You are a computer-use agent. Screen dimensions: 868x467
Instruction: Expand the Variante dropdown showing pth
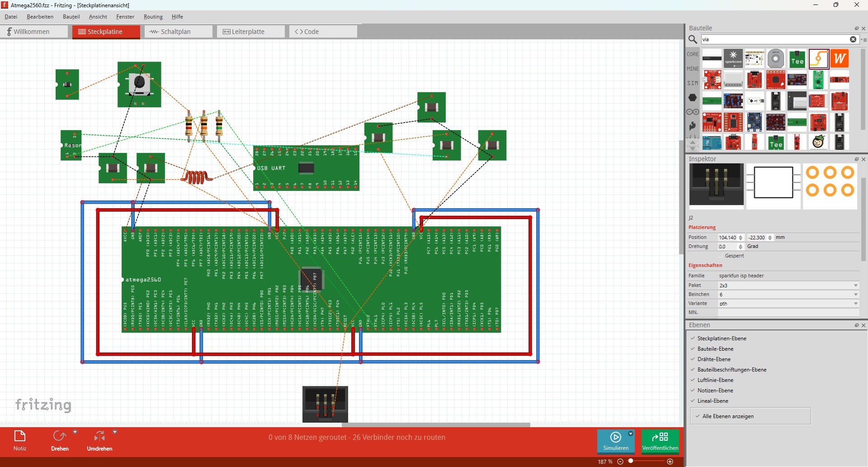pos(788,304)
